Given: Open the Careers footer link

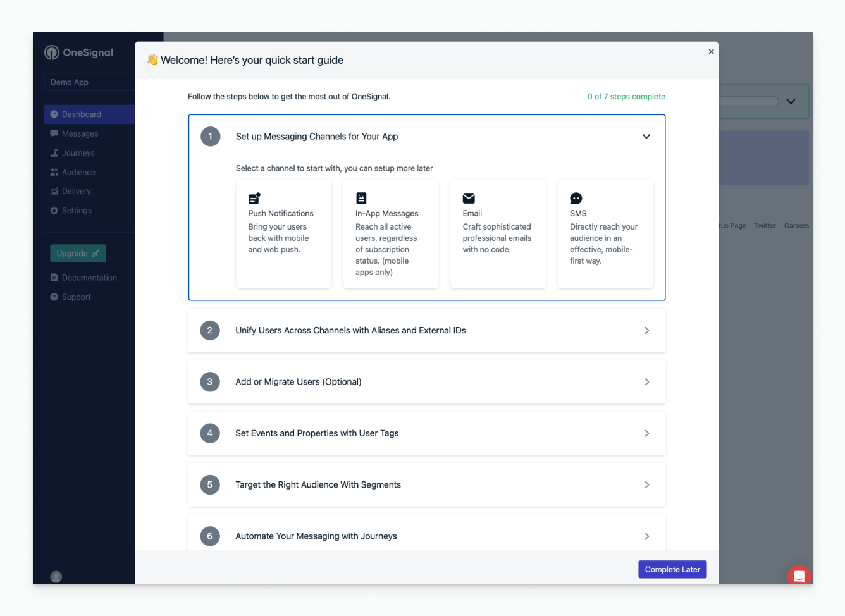Looking at the screenshot, I should pyautogui.click(x=796, y=226).
